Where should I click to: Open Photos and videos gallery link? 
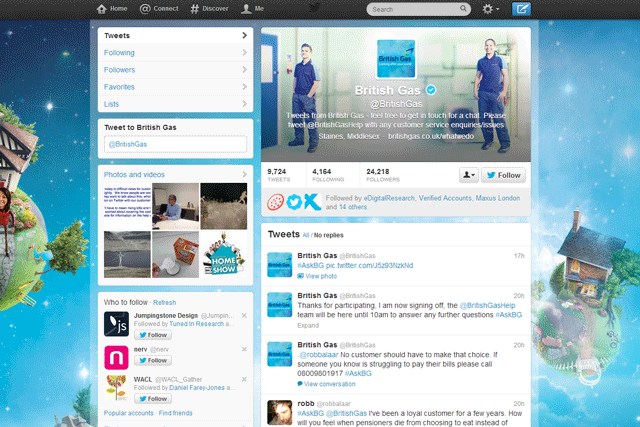[x=134, y=175]
